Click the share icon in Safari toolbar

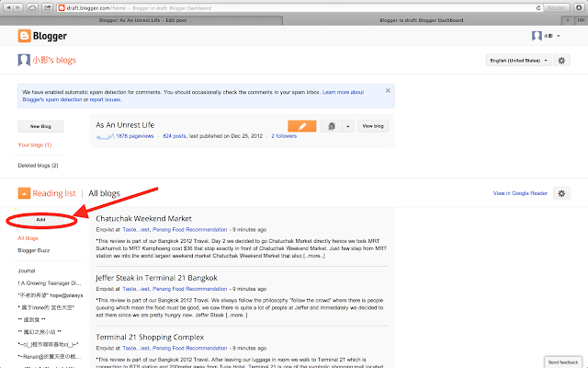[x=47, y=7]
